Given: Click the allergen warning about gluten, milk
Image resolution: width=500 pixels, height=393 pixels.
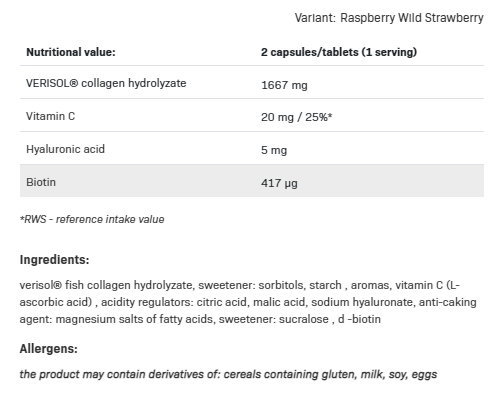Looking at the screenshot, I should [228, 374].
